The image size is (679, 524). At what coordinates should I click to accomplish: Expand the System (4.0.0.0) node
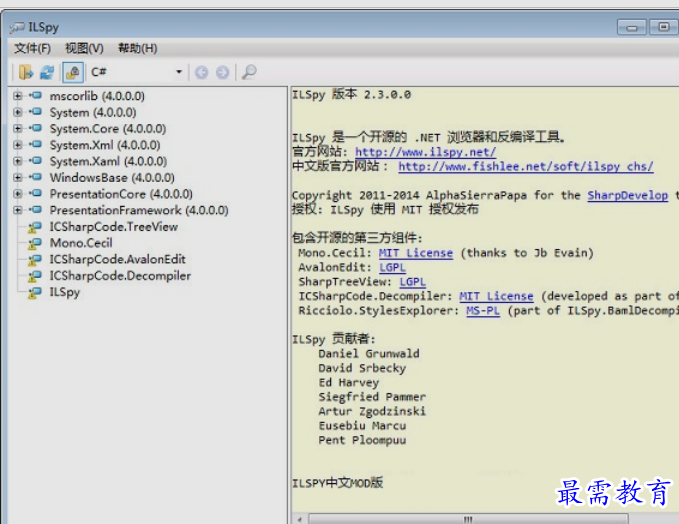(x=17, y=112)
